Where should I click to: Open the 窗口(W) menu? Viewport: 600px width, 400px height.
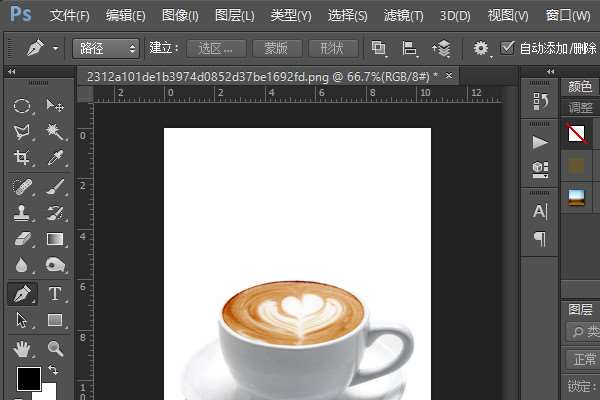coord(568,16)
